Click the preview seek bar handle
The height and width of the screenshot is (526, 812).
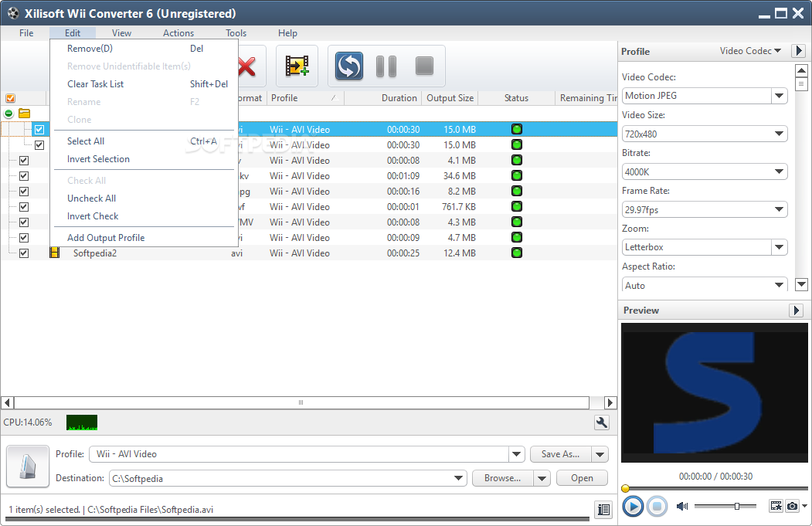click(x=625, y=488)
